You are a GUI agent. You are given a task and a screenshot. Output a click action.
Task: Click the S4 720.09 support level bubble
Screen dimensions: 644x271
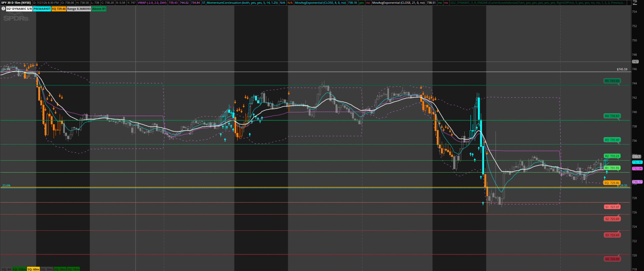coord(612,259)
